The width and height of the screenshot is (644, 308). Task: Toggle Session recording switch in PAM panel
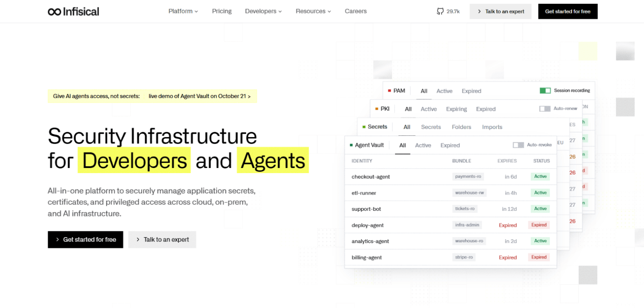click(545, 91)
